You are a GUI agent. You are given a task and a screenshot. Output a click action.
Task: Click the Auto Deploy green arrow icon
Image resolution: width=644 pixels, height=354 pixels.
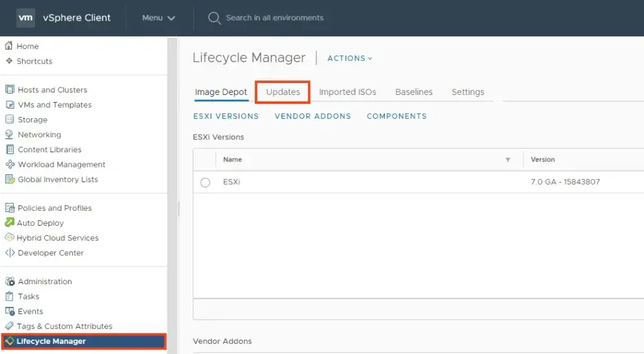point(9,222)
